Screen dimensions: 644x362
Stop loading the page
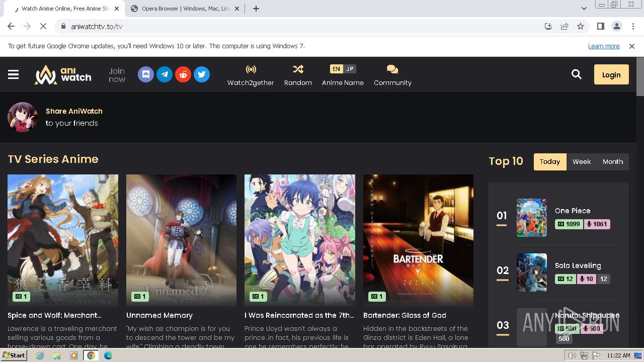point(43,27)
